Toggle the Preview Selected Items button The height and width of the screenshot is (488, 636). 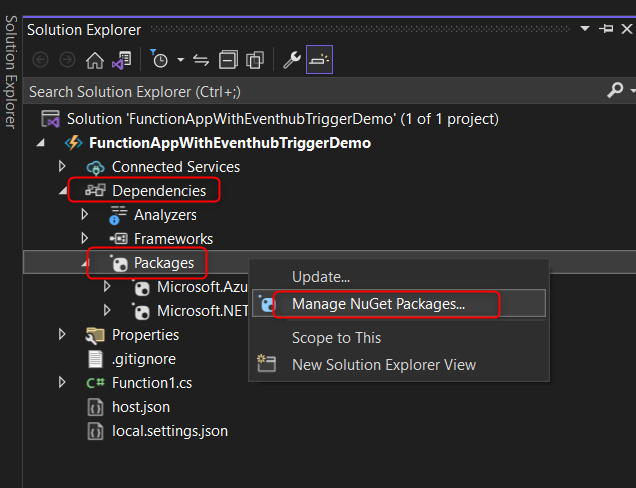[x=319, y=60]
